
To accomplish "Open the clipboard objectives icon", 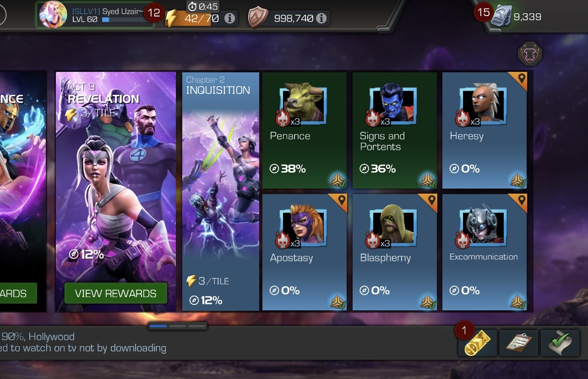I will pyautogui.click(x=519, y=342).
